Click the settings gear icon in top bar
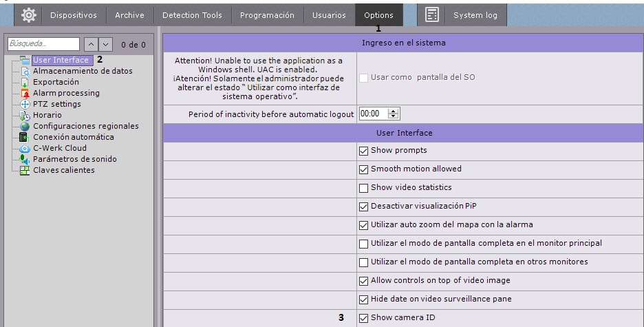The width and height of the screenshot is (644, 327). click(29, 15)
